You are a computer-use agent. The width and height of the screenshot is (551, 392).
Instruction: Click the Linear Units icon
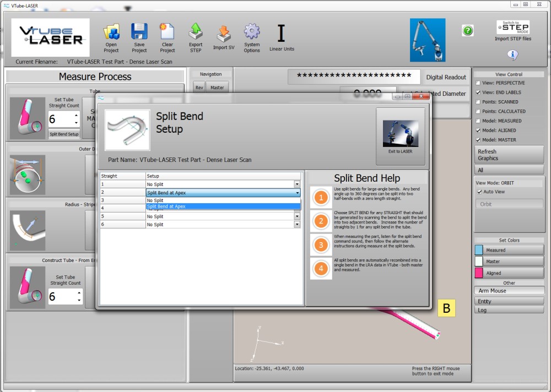click(x=282, y=34)
